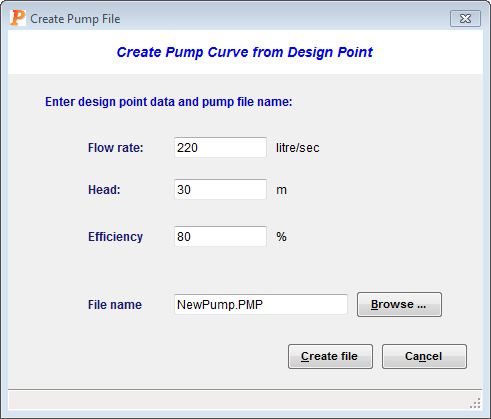Click the Efficiency label text
The height and width of the screenshot is (419, 491).
(115, 237)
